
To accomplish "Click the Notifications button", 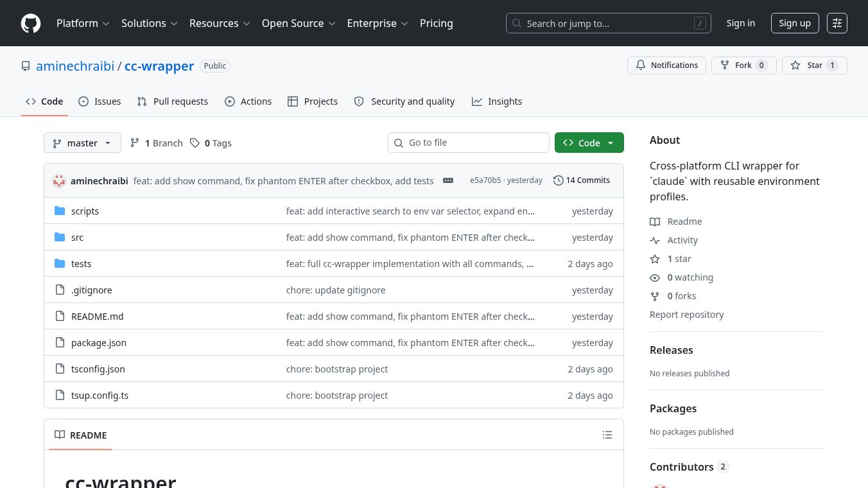I will pyautogui.click(x=667, y=65).
